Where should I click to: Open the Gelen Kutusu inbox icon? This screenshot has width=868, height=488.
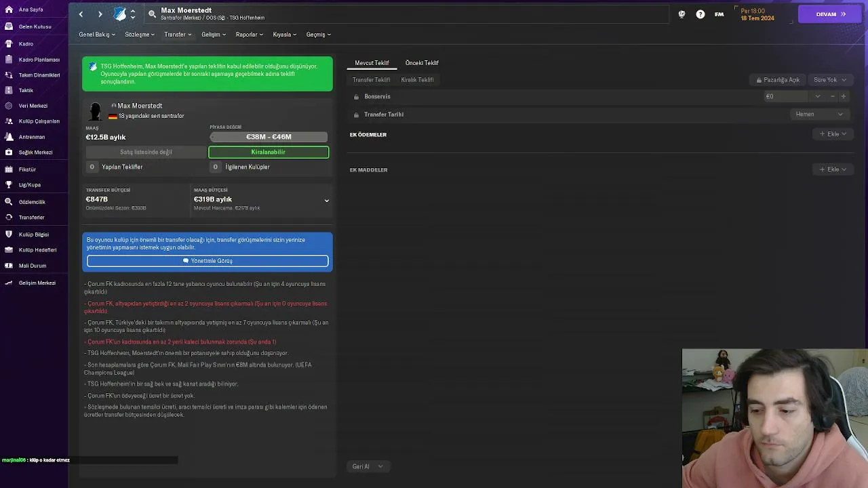tap(9, 26)
